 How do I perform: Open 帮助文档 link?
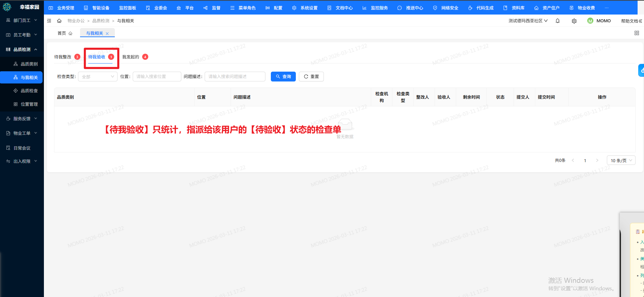(629, 21)
